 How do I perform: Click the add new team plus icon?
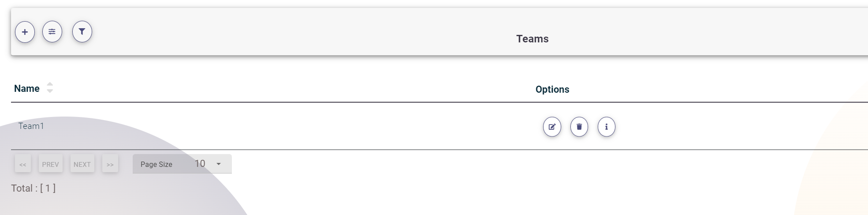[x=25, y=32]
